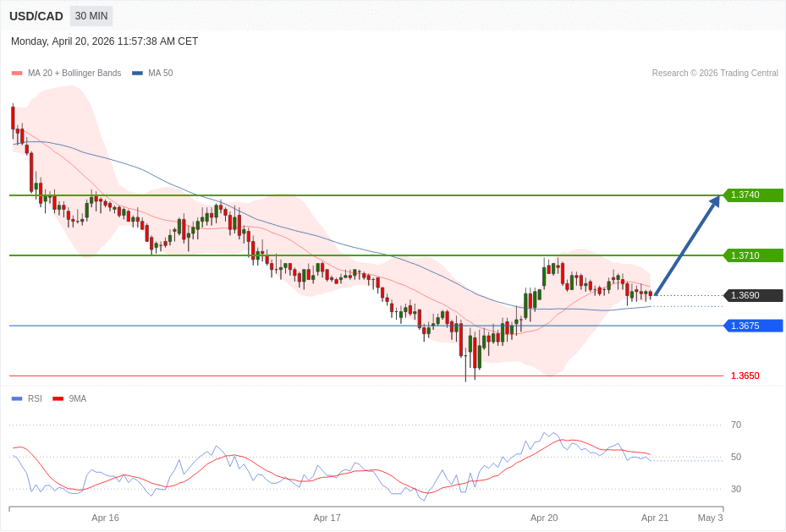This screenshot has height=532, width=786.
Task: Click the blue MA 50 legend swatch
Action: (x=137, y=74)
